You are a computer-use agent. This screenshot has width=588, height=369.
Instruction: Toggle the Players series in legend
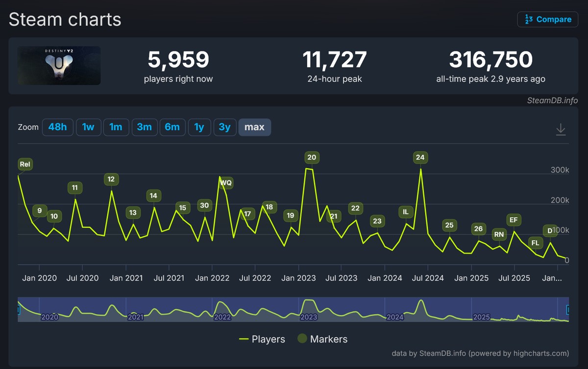tap(262, 339)
